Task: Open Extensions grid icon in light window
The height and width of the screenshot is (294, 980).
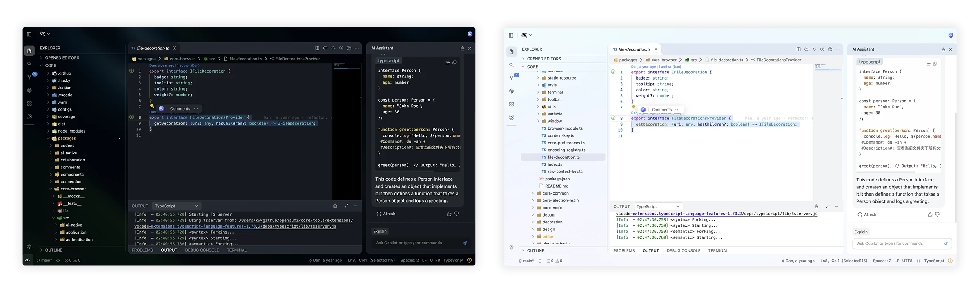Action: pyautogui.click(x=511, y=104)
